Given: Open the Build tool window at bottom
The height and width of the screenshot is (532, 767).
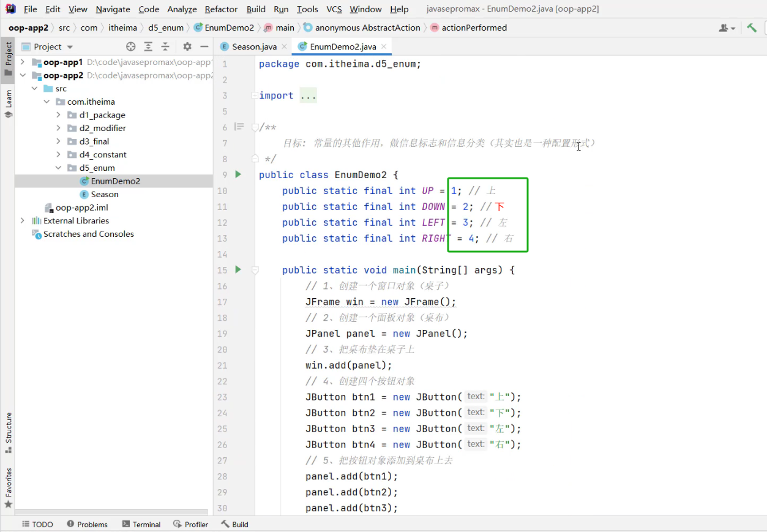Looking at the screenshot, I should pos(234,524).
